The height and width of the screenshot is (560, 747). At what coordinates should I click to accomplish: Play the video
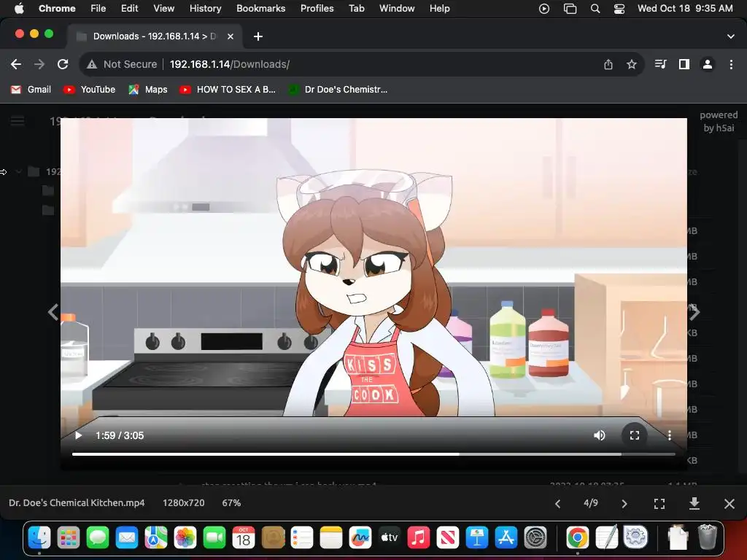pyautogui.click(x=79, y=435)
